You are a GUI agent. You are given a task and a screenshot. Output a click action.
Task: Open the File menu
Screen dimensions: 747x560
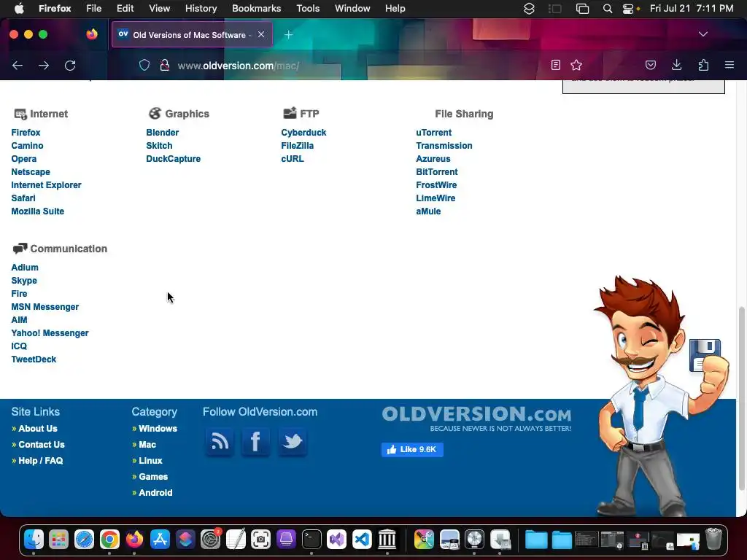coord(93,9)
